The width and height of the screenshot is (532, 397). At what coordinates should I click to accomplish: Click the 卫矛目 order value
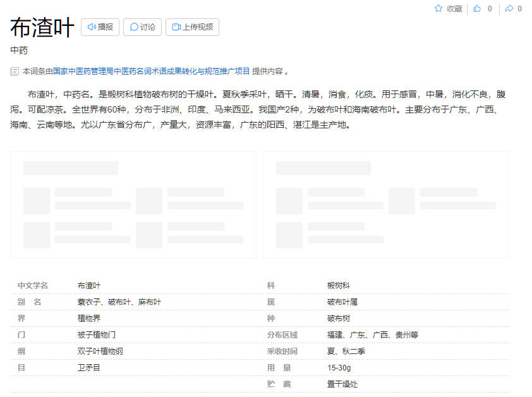pos(89,367)
